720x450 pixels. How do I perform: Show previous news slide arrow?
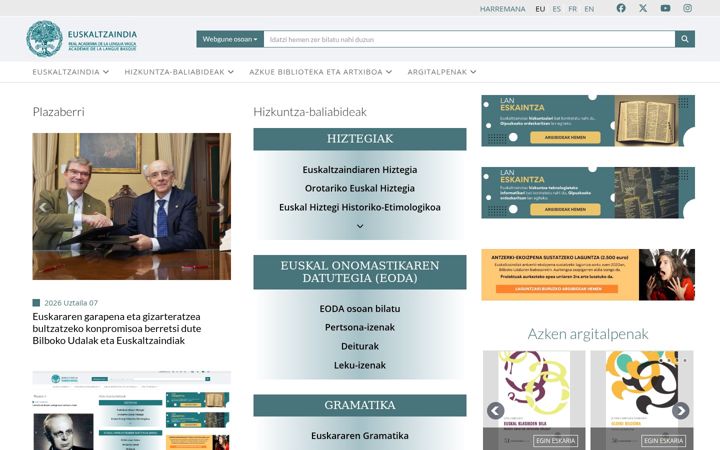(x=43, y=207)
